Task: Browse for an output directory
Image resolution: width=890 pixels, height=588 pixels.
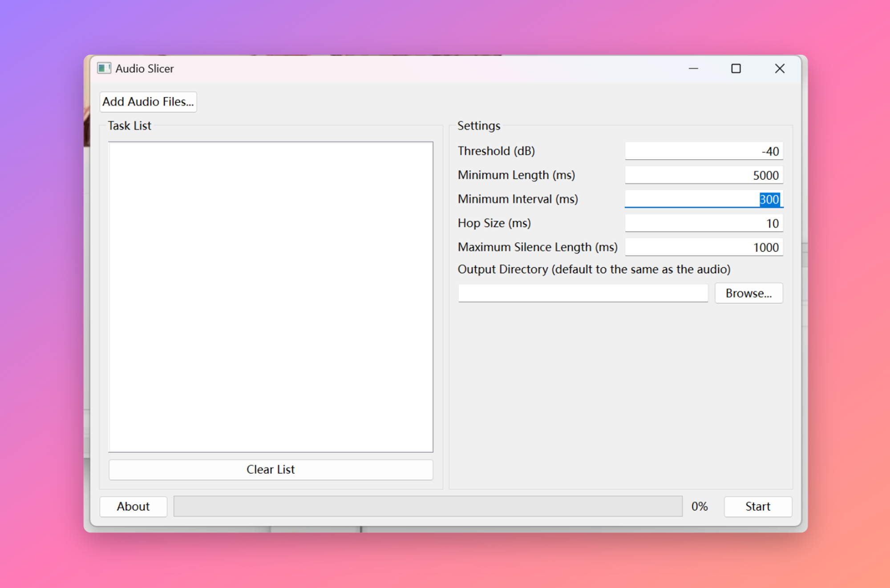Action: point(748,293)
